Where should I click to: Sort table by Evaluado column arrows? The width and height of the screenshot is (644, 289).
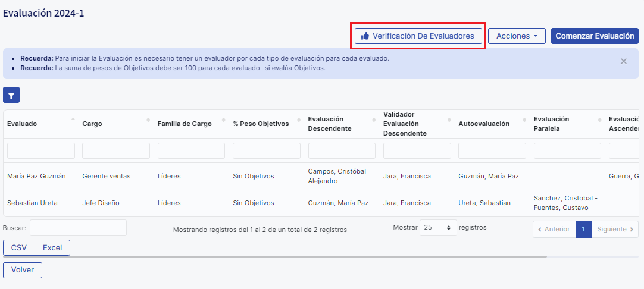pos(73,120)
